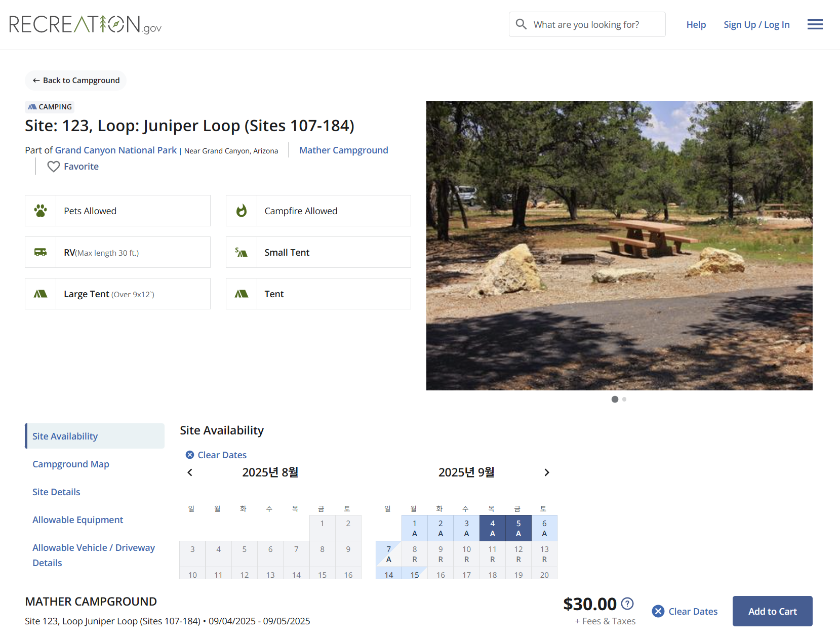
Task: Select September 3 available date
Action: click(466, 528)
